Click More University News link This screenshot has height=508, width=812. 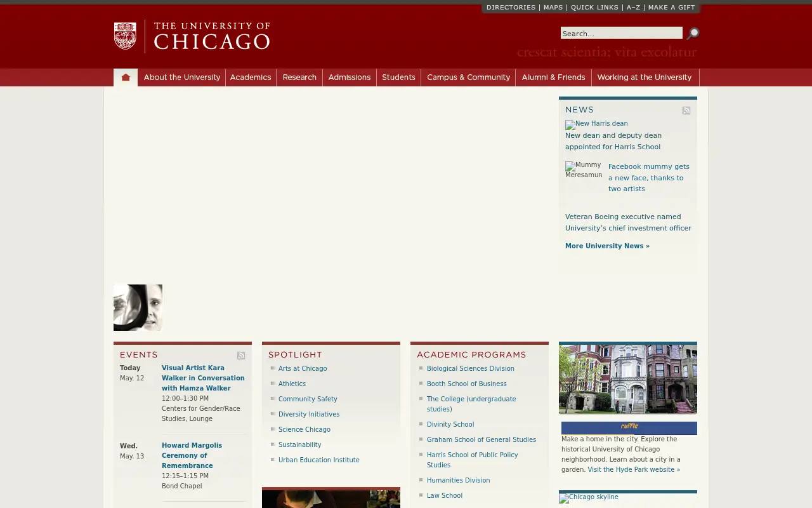click(607, 246)
